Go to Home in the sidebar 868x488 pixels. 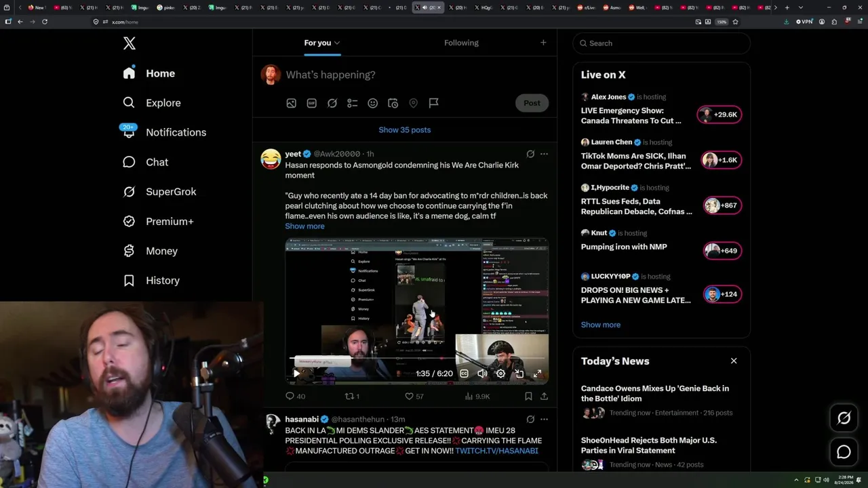(x=149, y=73)
